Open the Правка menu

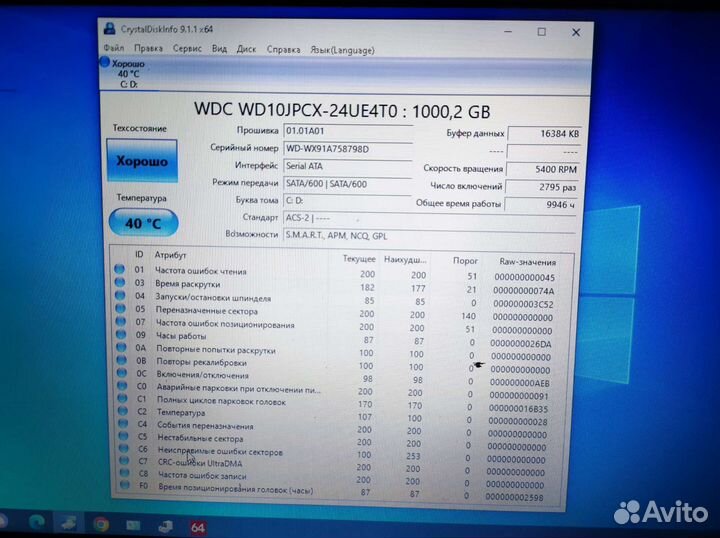tap(148, 48)
